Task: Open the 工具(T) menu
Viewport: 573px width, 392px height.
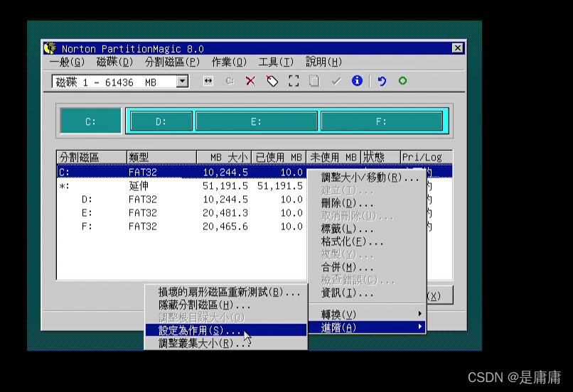Action: pos(276,62)
